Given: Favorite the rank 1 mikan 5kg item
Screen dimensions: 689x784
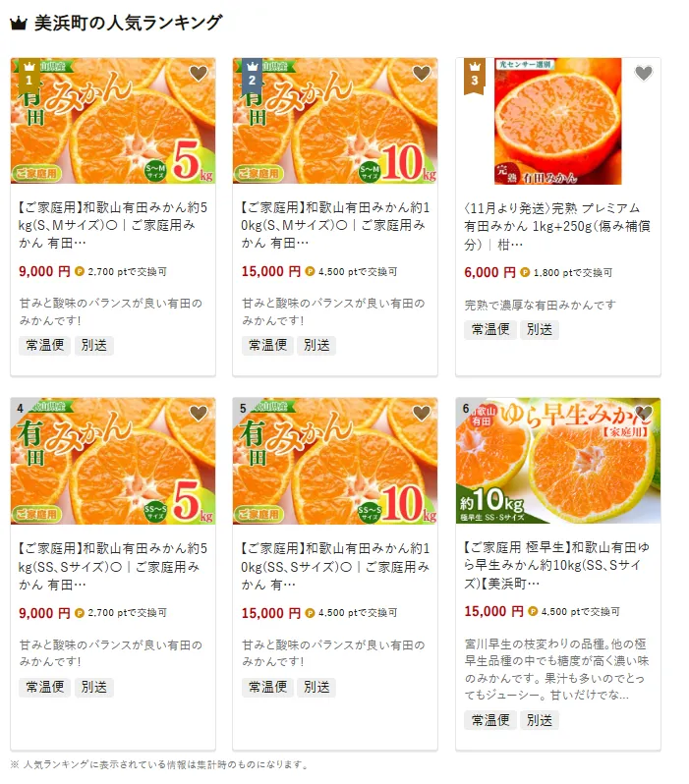Looking at the screenshot, I should [199, 74].
